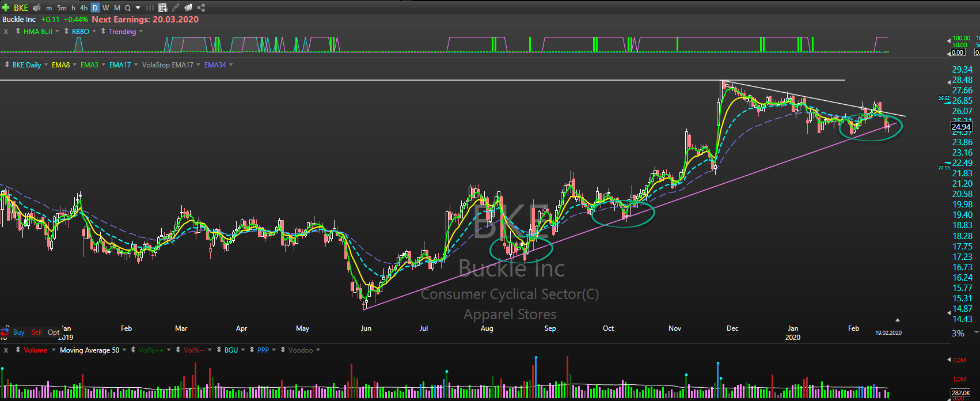This screenshot has height=401, width=980.
Task: Click the cash register icon beside BKE
Action: coord(36,7)
